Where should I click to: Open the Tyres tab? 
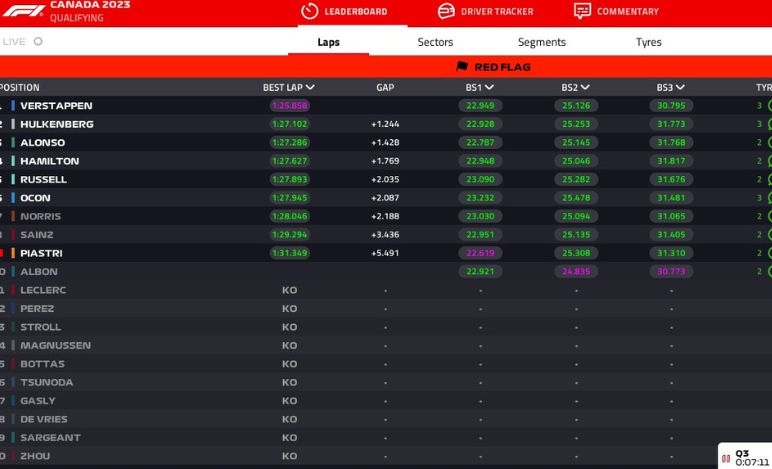tap(648, 42)
